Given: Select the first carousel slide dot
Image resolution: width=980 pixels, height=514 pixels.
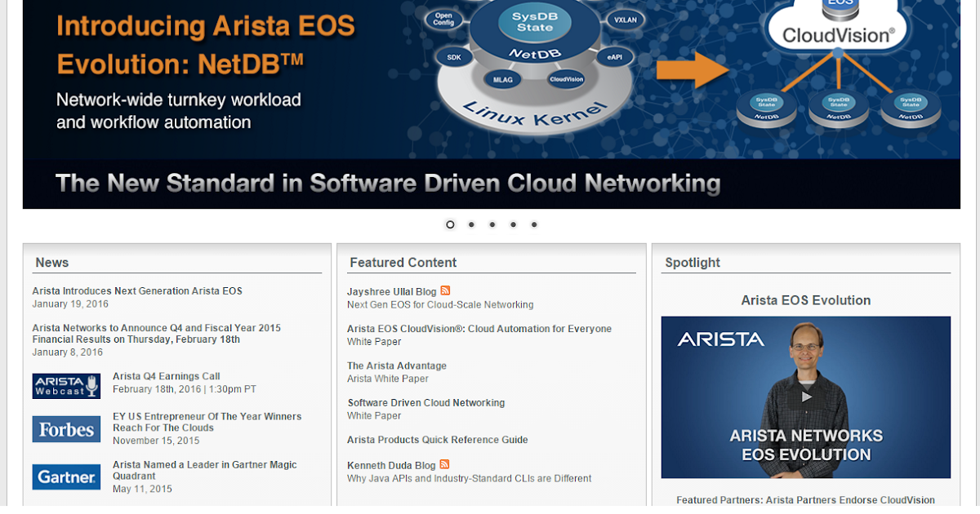Looking at the screenshot, I should point(450,224).
